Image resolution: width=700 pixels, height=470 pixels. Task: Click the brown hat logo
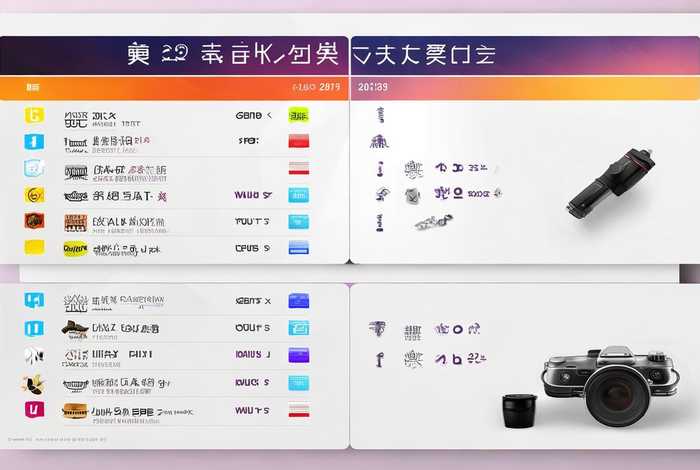[x=75, y=329]
